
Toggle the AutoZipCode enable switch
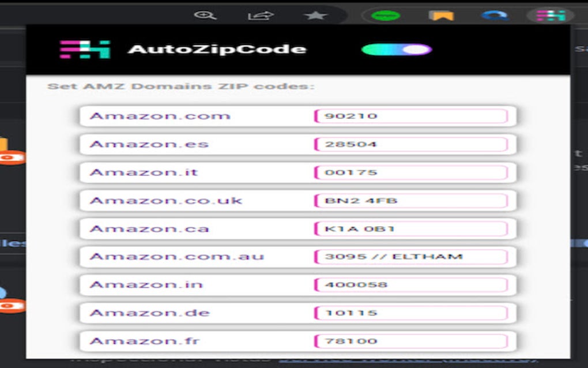pos(397,50)
